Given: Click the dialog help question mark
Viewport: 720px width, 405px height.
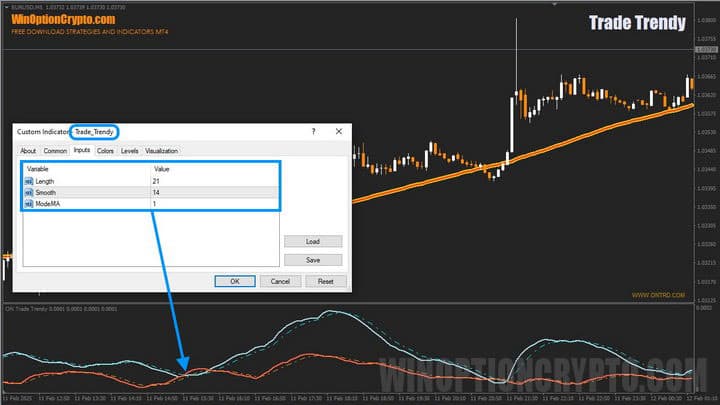Looking at the screenshot, I should [x=314, y=132].
